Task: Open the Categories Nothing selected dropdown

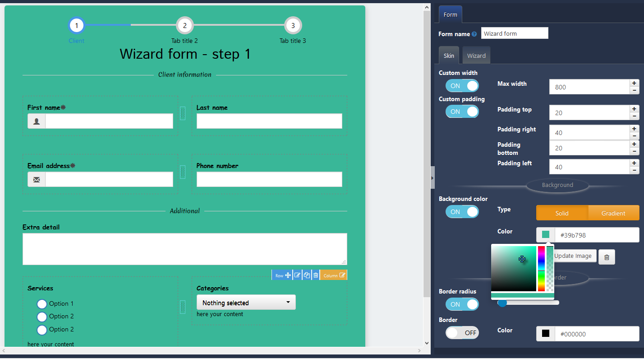Action: 246,303
